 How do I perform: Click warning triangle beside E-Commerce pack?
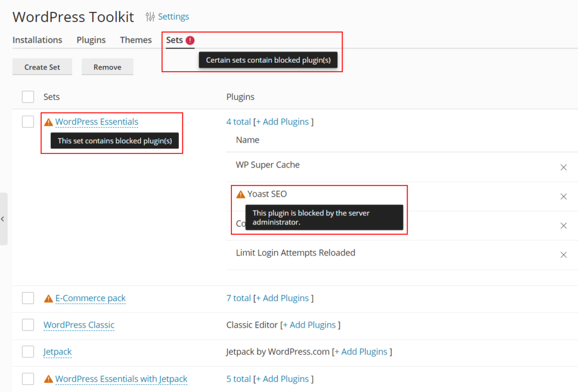[x=49, y=298]
